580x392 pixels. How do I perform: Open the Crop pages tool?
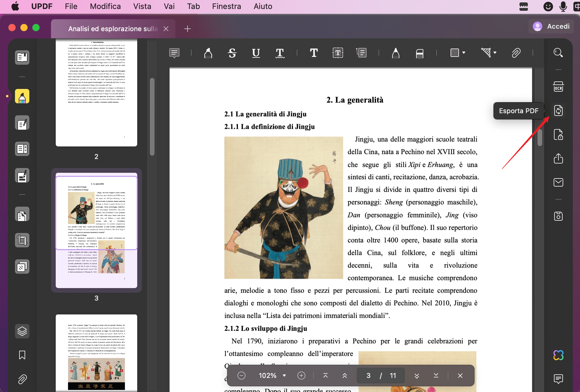(22, 240)
